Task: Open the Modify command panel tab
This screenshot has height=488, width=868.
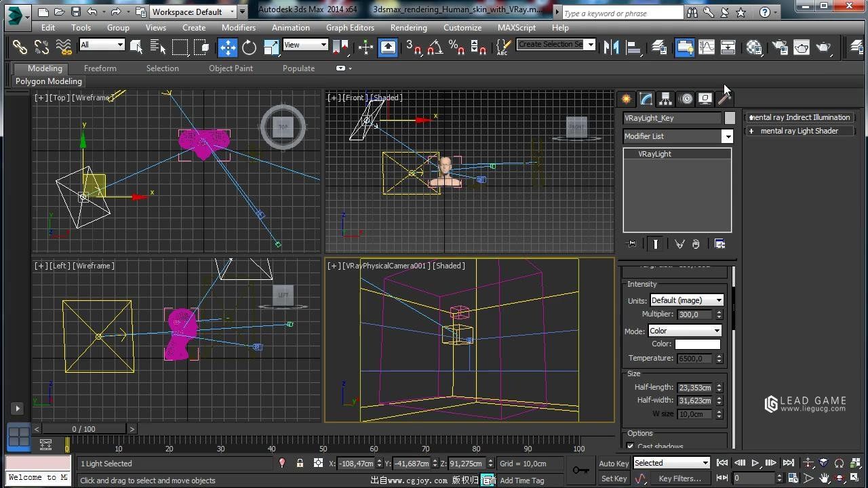Action: tap(646, 99)
